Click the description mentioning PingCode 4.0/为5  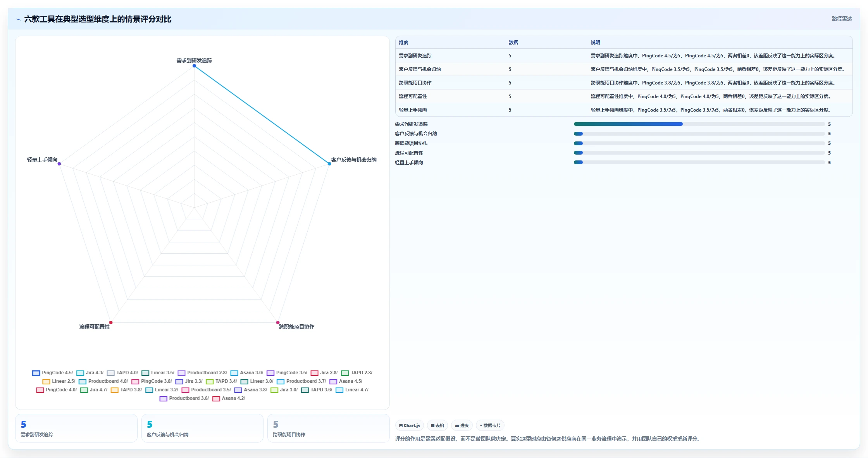point(711,96)
